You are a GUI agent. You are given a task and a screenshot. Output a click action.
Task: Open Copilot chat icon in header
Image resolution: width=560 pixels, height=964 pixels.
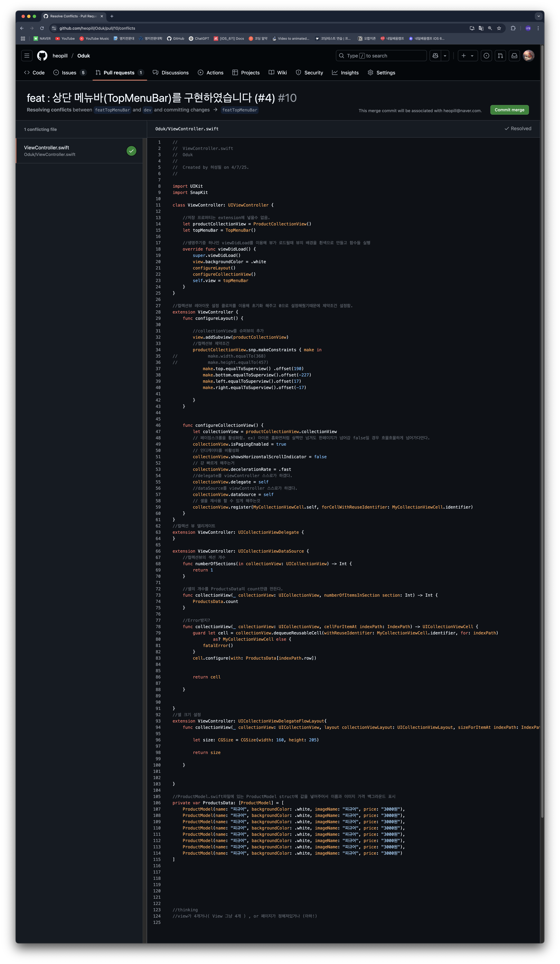(x=435, y=56)
